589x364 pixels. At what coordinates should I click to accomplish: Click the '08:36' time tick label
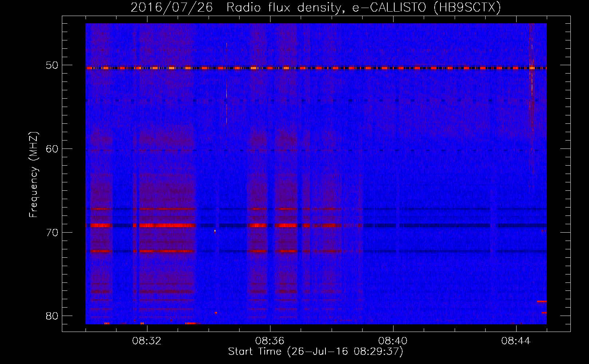tap(270, 341)
